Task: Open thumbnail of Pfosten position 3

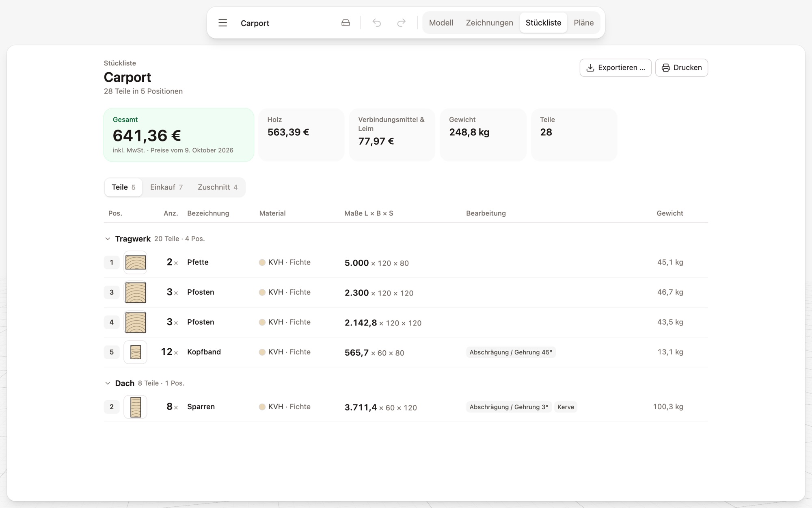Action: [135, 292]
